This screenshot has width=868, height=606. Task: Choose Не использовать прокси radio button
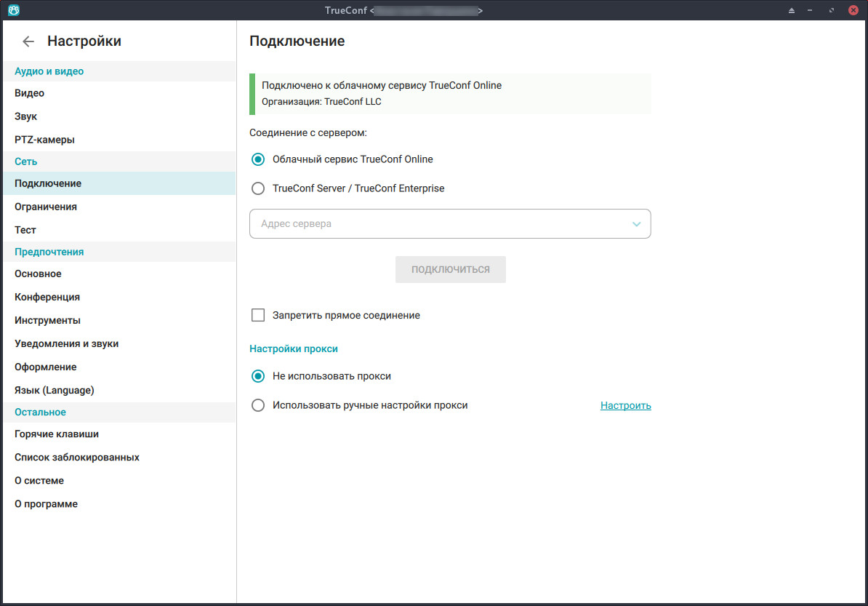[x=258, y=376]
